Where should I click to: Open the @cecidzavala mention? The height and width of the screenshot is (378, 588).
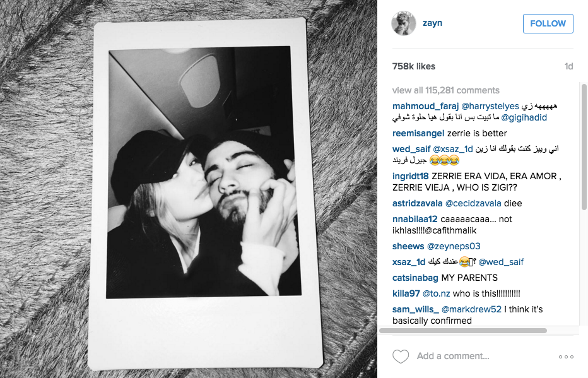point(473,204)
